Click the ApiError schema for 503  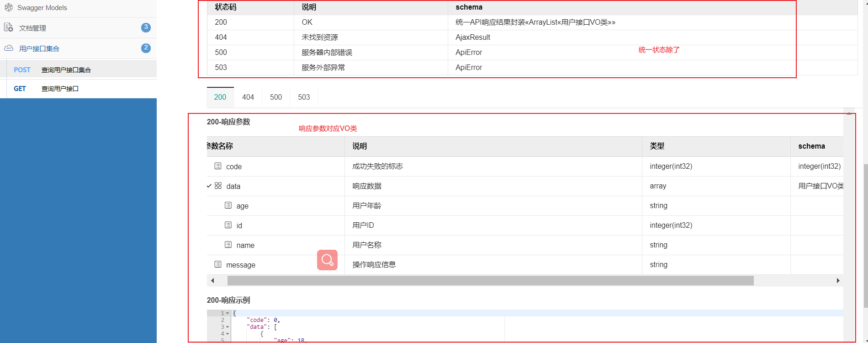click(469, 67)
